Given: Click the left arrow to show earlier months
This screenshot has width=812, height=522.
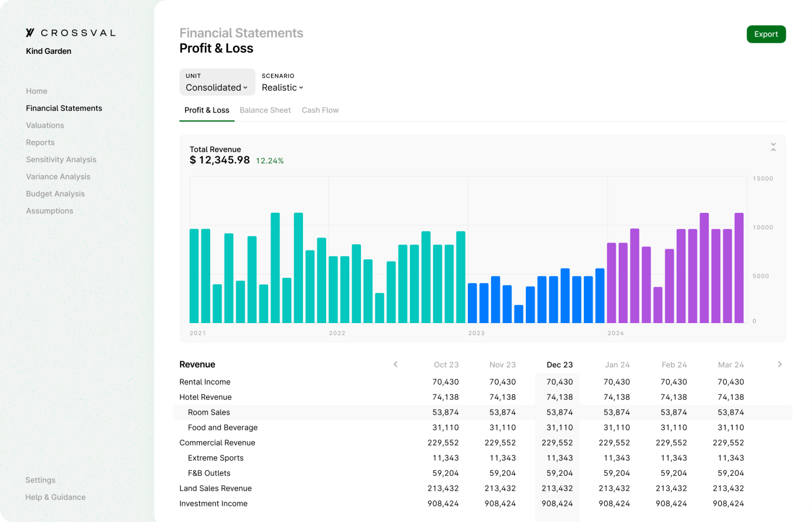Looking at the screenshot, I should click(395, 364).
